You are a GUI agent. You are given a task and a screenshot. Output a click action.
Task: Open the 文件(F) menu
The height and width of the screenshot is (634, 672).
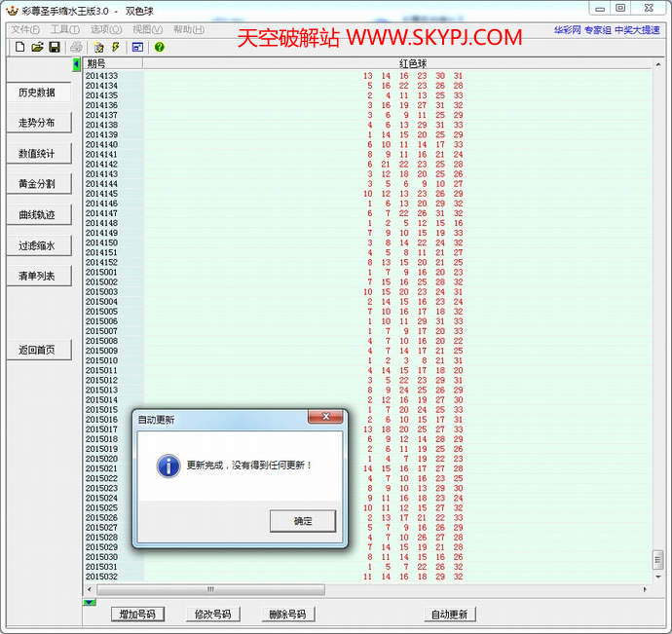25,29
